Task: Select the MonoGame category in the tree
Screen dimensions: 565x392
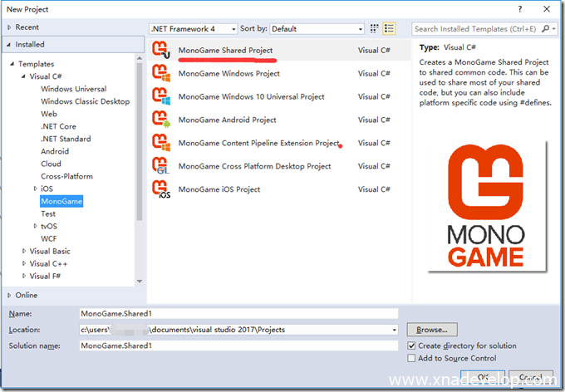Action: click(61, 201)
